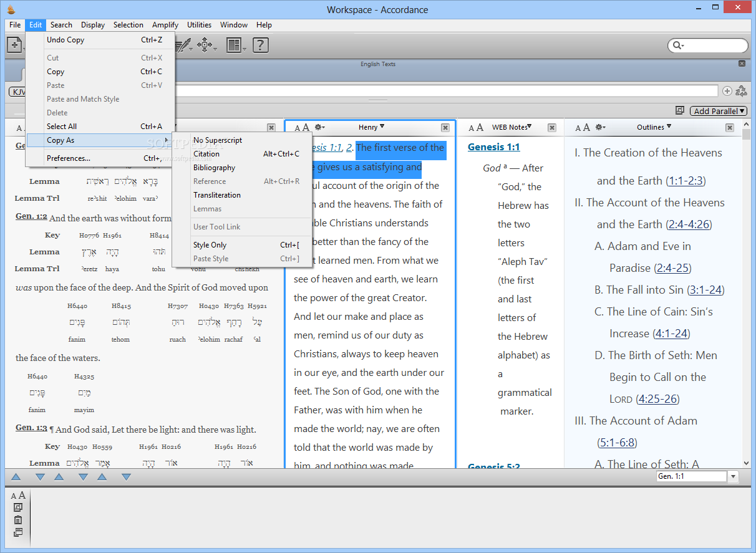Open gear settings in Outlines pane
The height and width of the screenshot is (553, 756).
[600, 127]
